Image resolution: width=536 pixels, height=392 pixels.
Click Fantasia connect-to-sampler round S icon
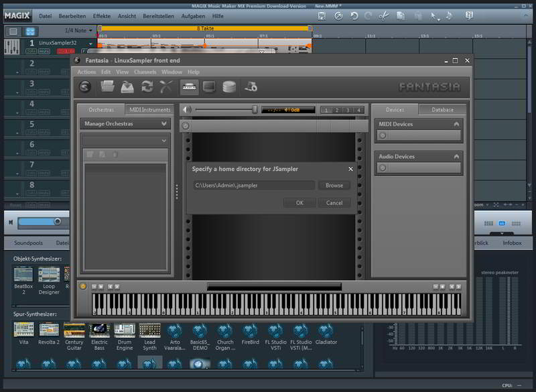[x=85, y=87]
